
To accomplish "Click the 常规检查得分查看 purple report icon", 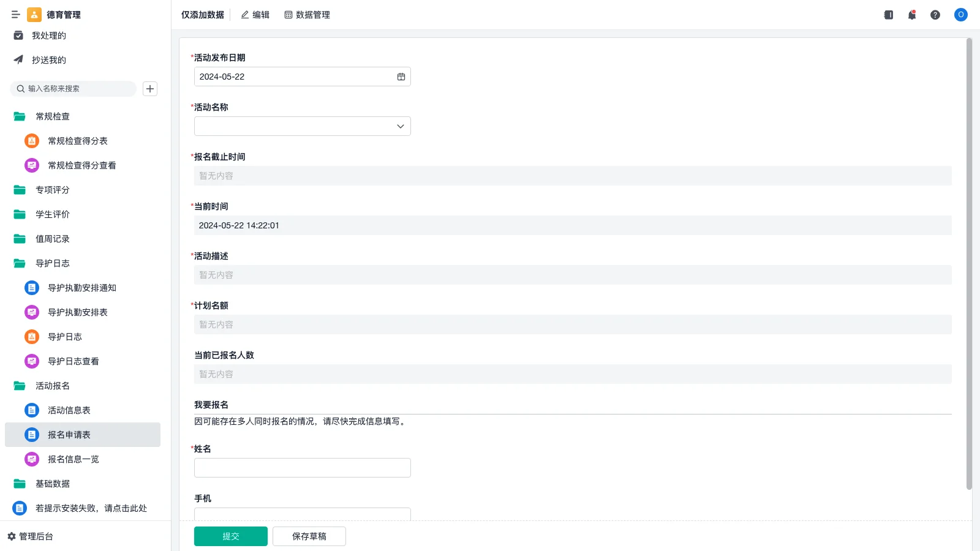I will (32, 165).
